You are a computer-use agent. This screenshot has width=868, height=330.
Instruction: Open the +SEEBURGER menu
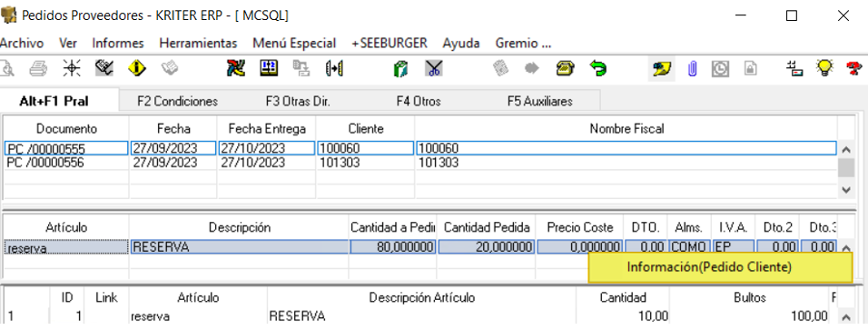tap(390, 44)
